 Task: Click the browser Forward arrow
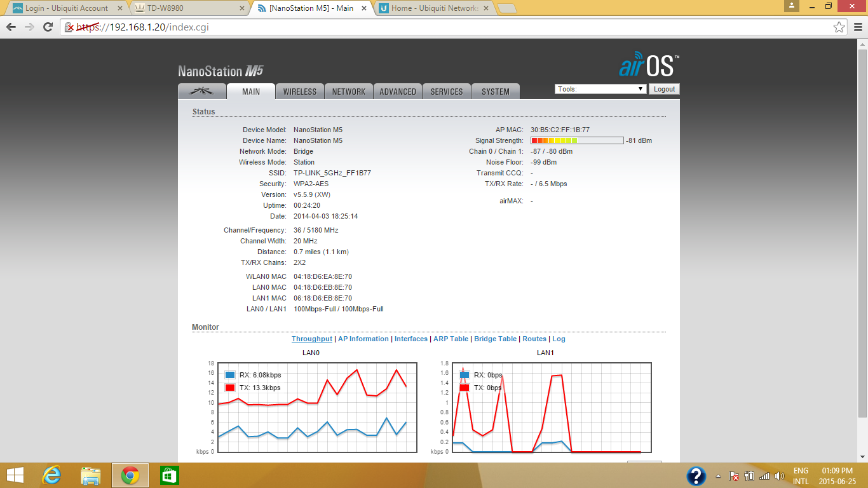pos(29,27)
